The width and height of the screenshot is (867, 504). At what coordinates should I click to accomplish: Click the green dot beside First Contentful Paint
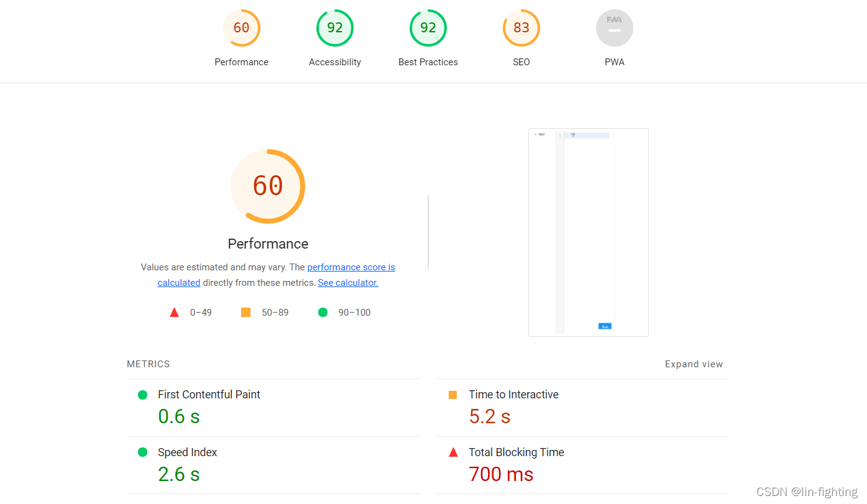142,395
